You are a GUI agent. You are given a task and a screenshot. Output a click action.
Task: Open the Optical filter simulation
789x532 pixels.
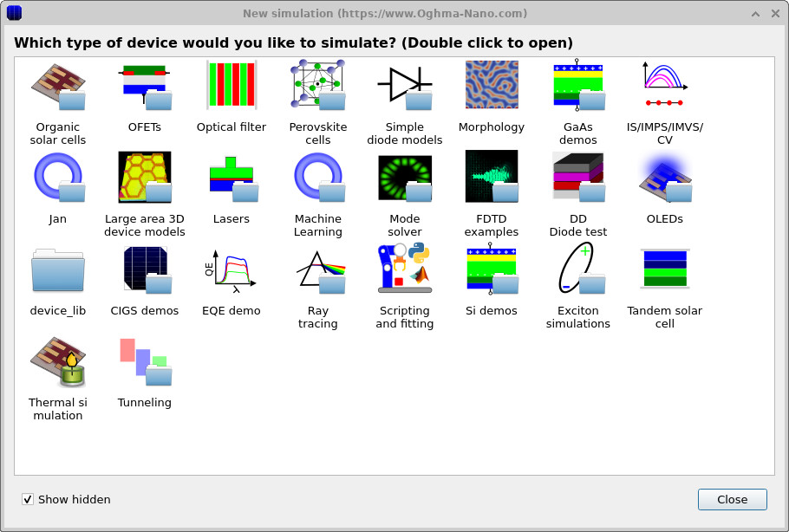231,84
